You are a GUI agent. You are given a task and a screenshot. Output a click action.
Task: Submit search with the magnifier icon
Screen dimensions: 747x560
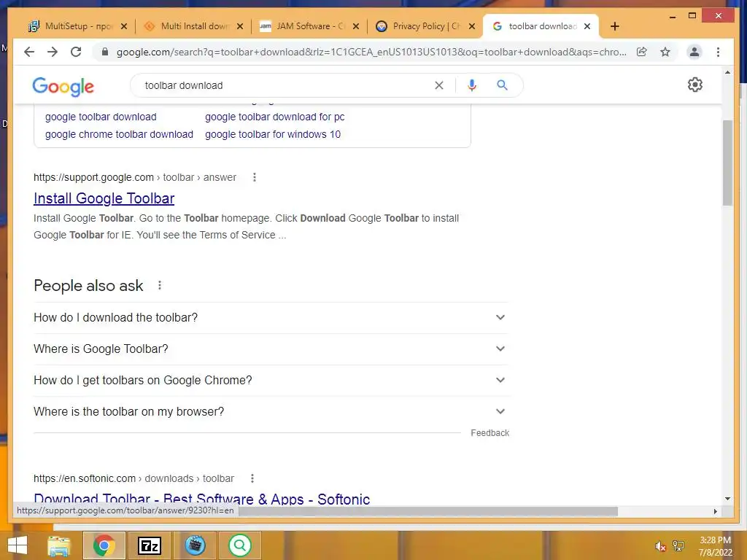tap(502, 85)
